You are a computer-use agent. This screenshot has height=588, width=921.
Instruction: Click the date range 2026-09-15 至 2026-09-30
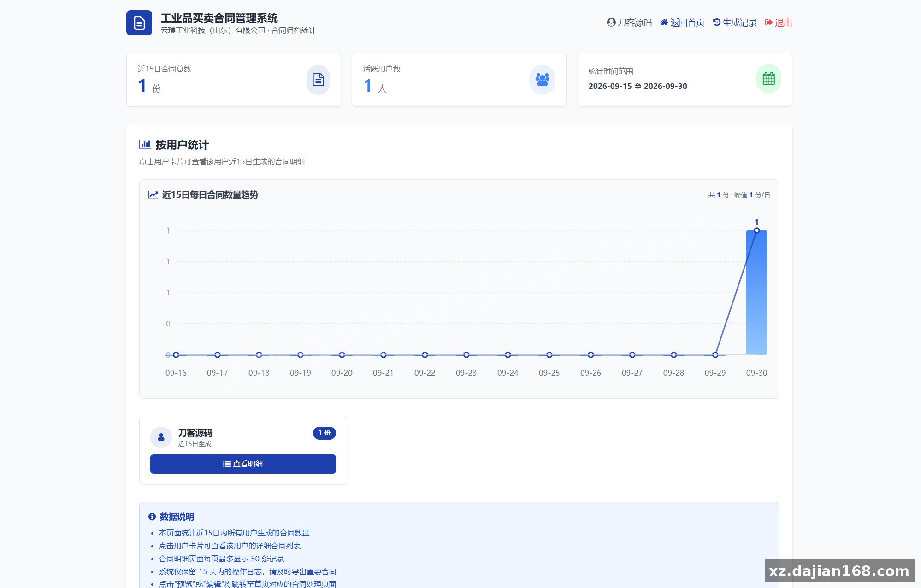(x=638, y=86)
